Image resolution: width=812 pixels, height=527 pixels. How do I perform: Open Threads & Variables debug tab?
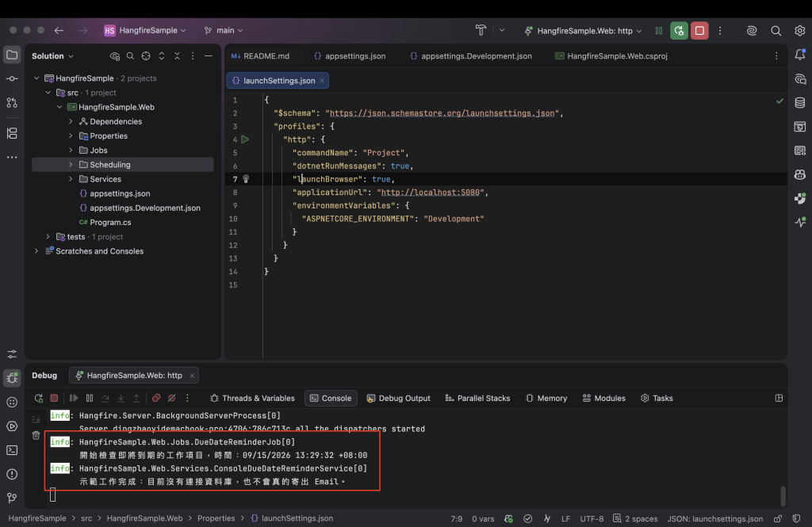point(252,398)
